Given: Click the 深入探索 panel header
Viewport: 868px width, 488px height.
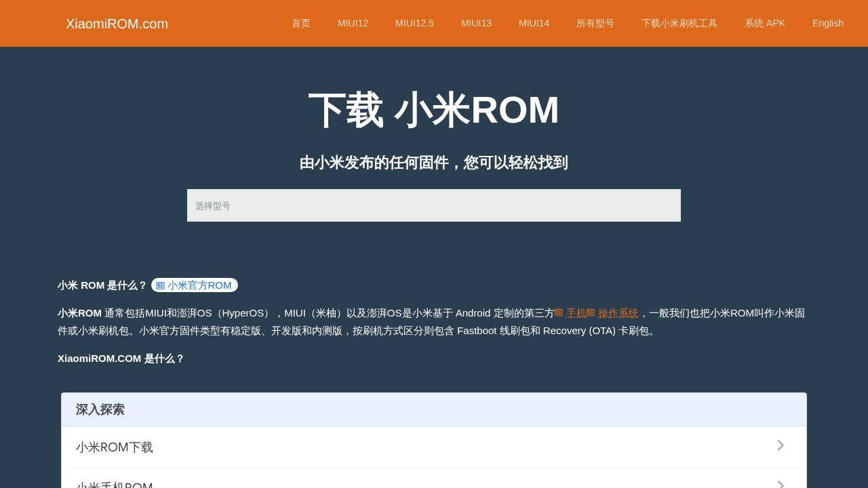Looking at the screenshot, I should (x=434, y=409).
